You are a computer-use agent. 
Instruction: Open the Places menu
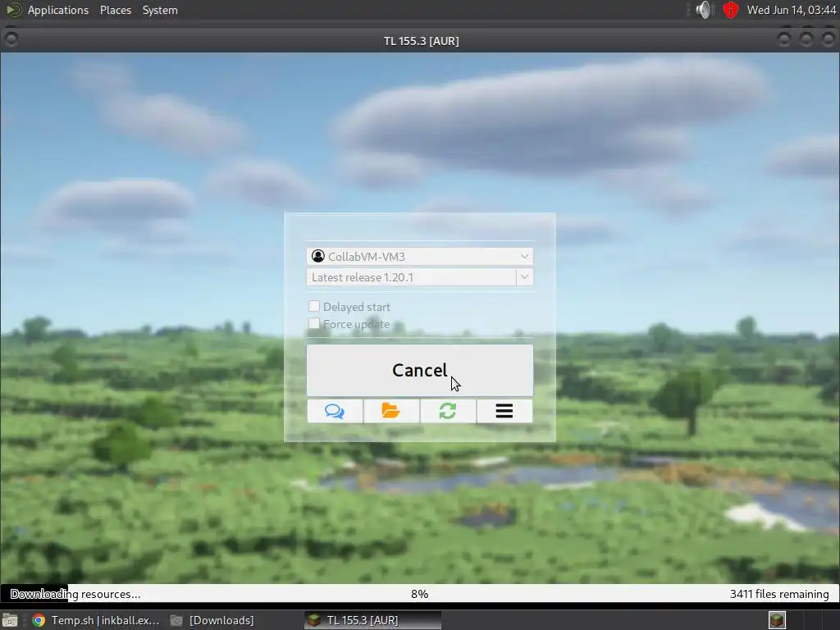(116, 10)
